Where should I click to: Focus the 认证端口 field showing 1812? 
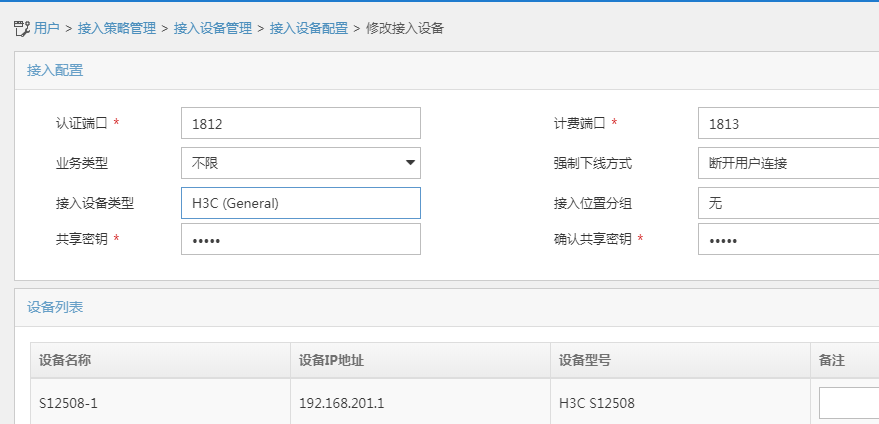(x=300, y=123)
